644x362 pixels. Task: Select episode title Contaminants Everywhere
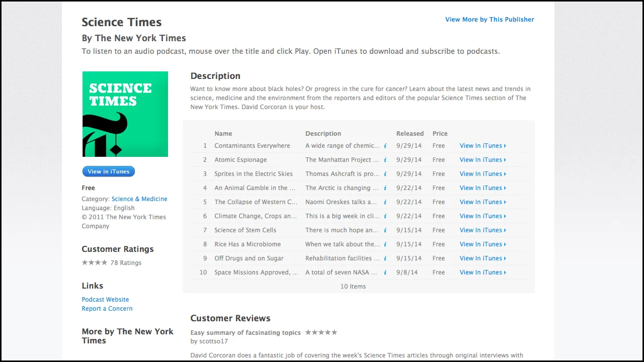tap(252, 146)
